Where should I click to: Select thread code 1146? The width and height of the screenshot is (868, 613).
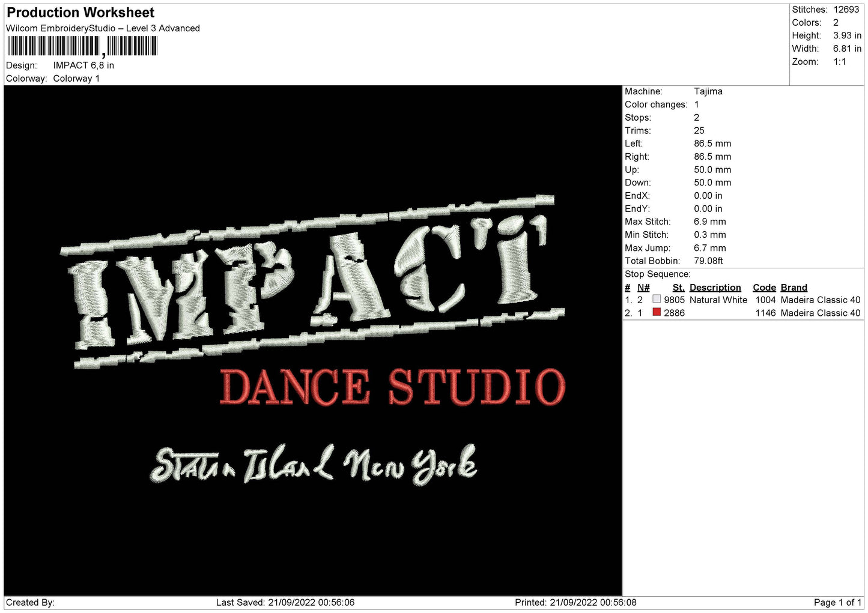766,313
